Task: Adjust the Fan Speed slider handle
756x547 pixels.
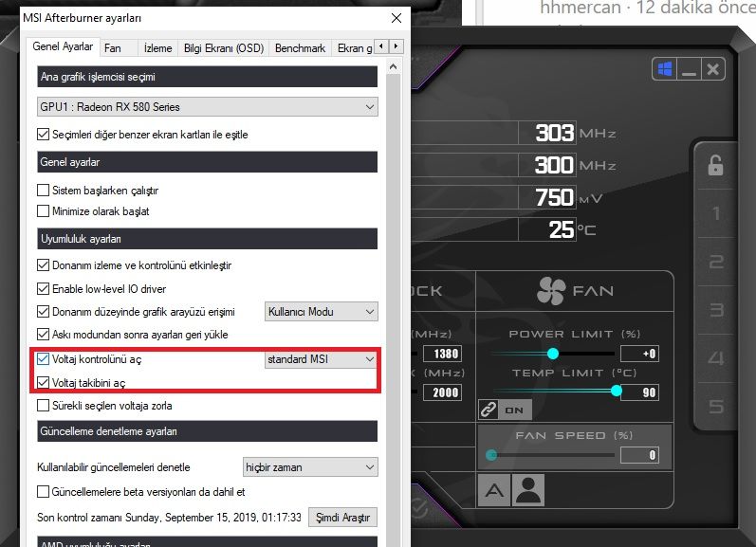Action: click(x=491, y=455)
